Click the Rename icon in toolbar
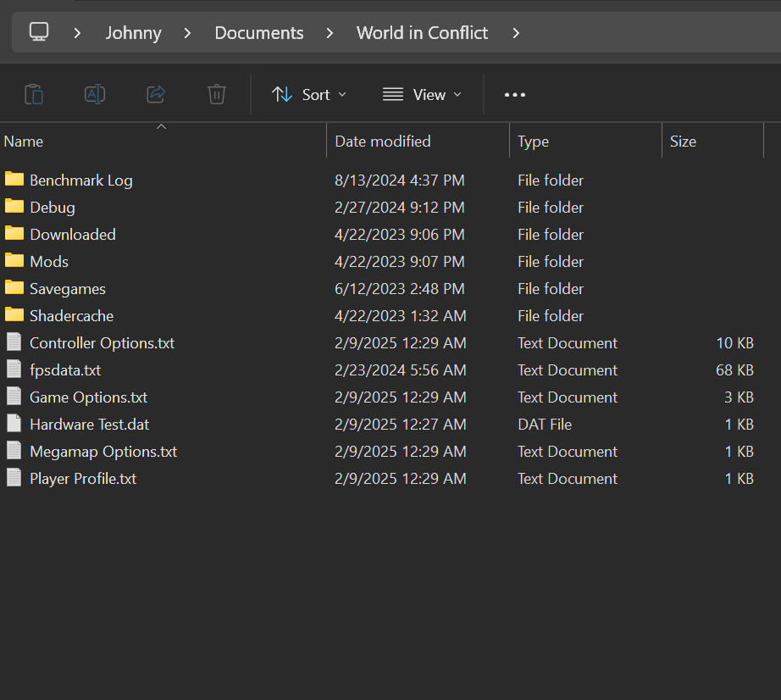The width and height of the screenshot is (781, 700). (95, 94)
